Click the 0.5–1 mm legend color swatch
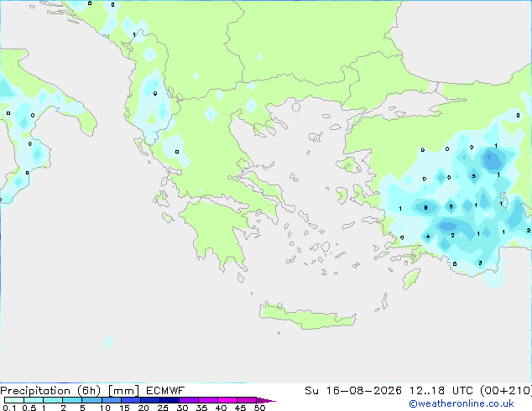532x411 pixels. coord(34,400)
